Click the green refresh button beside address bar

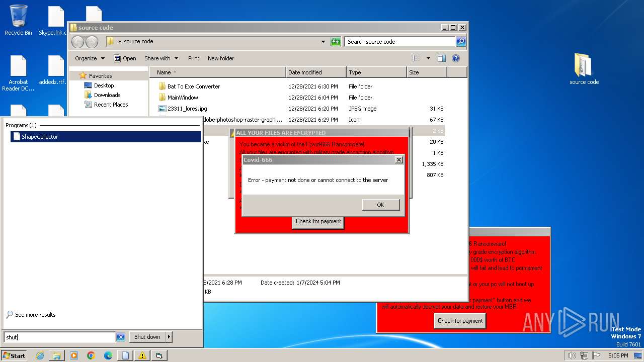[x=336, y=42]
